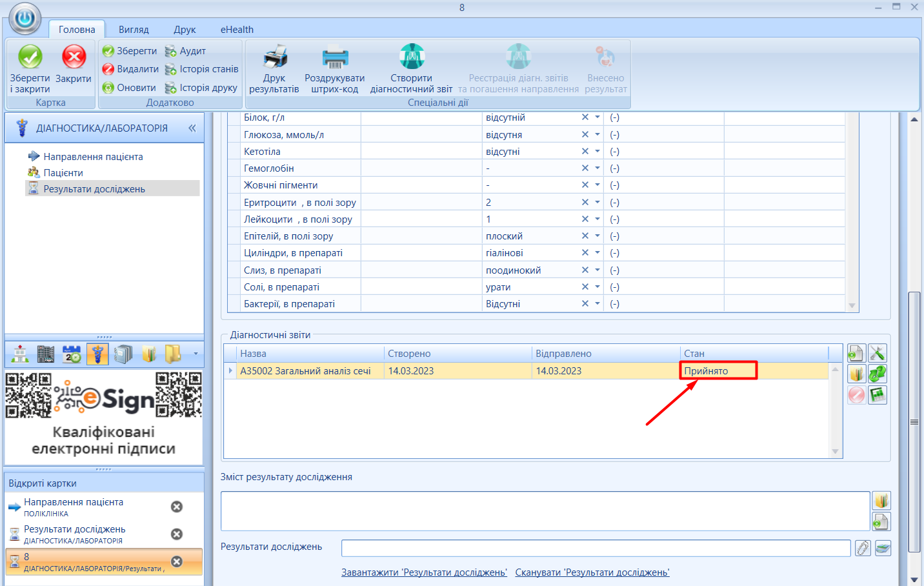Open the building/inpatient module icon
The image size is (924, 586).
coord(46,354)
